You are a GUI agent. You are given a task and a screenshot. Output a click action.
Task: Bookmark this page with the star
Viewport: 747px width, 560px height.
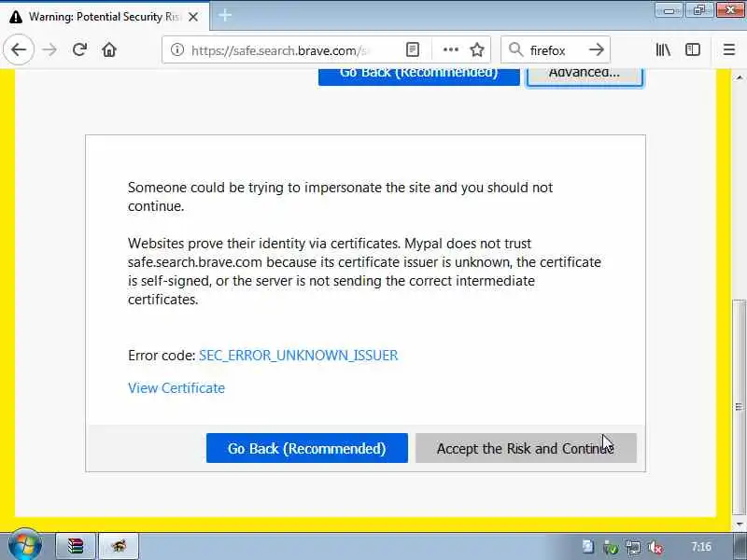477,49
